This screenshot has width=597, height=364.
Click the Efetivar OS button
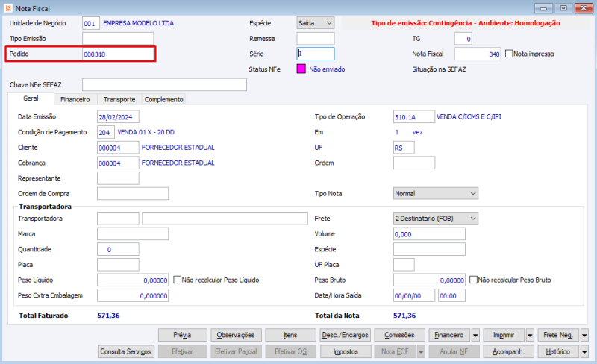[x=290, y=351]
